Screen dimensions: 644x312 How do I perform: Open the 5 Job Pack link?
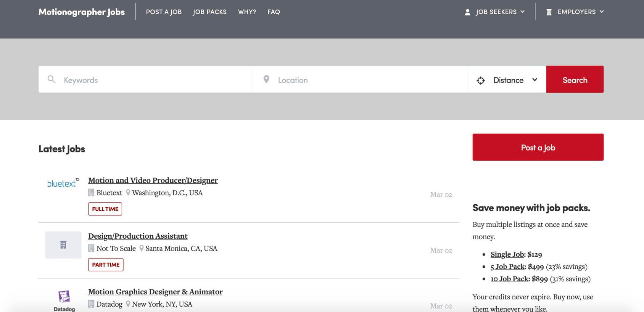click(x=508, y=267)
